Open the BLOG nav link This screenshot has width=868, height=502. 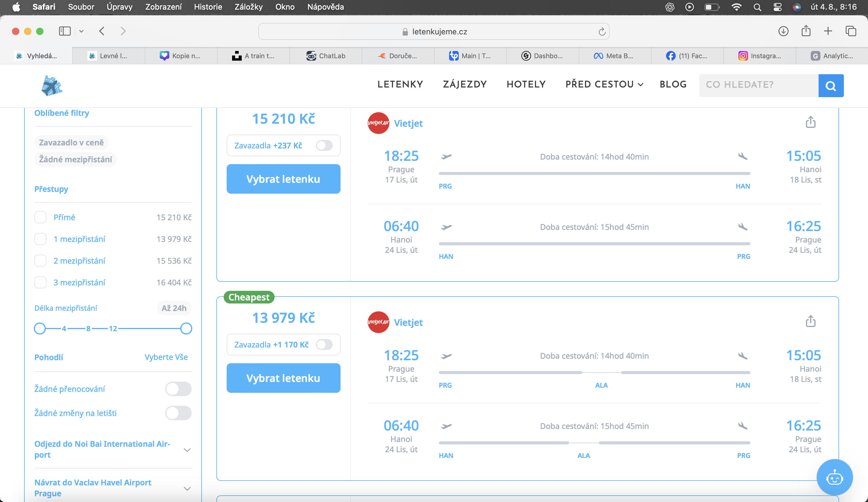point(673,84)
